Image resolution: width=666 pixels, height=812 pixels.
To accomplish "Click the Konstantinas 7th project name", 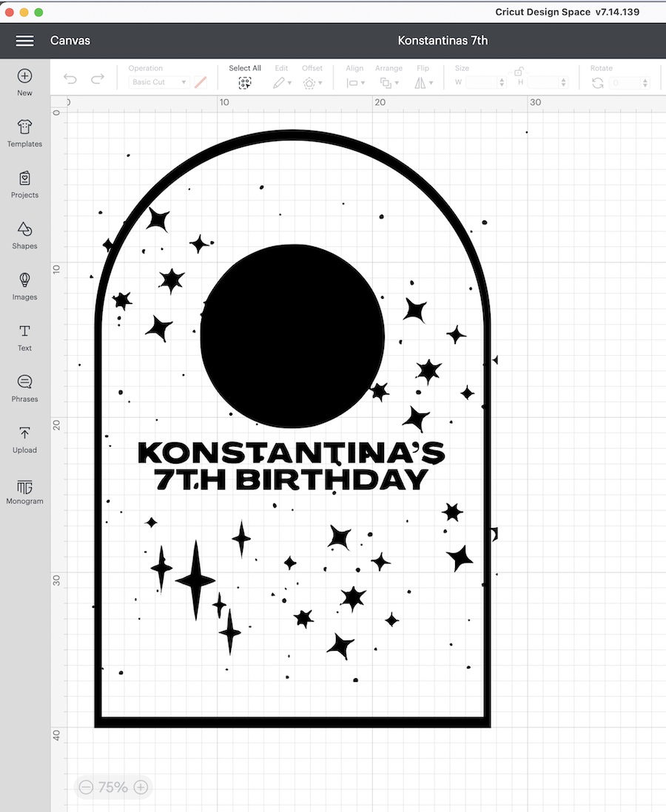I will (443, 41).
